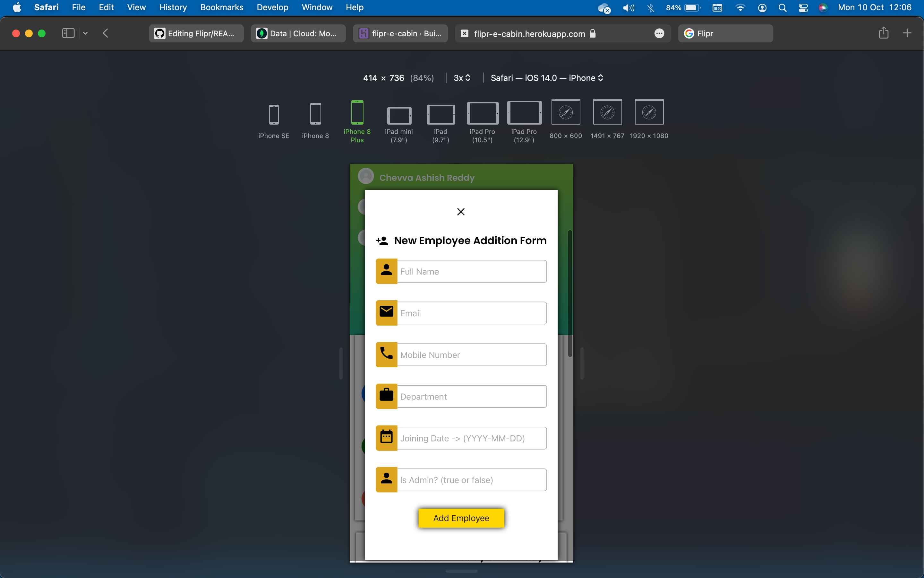This screenshot has height=578, width=924.
Task: Switch to the Editing Flipr/REA tab
Action: pos(196,33)
